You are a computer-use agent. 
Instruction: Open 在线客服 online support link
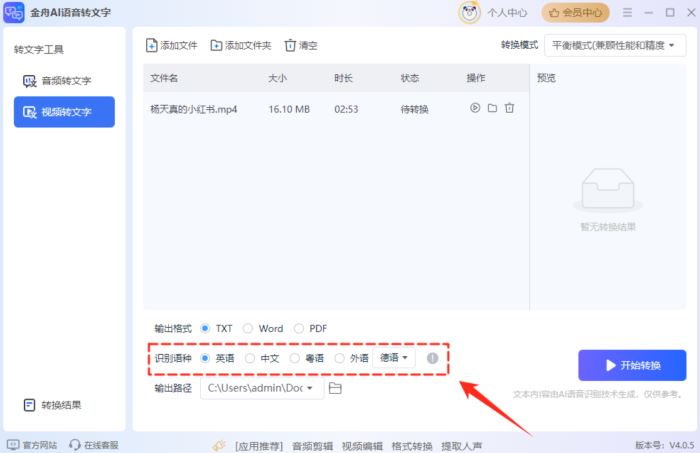(94, 445)
